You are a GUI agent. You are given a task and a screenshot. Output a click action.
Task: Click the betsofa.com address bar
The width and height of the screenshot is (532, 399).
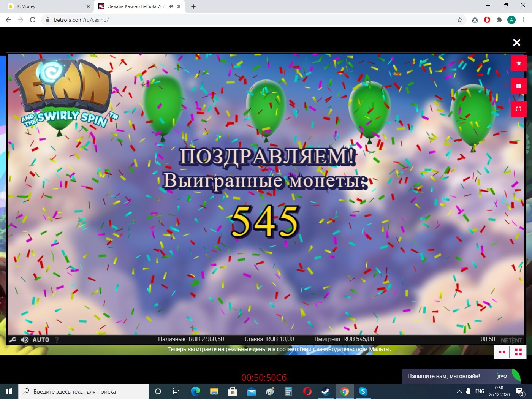point(251,20)
